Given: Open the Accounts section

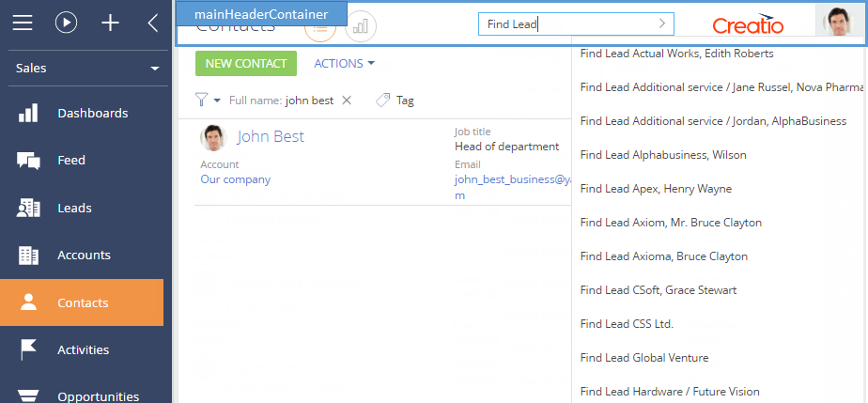Looking at the screenshot, I should point(85,256).
